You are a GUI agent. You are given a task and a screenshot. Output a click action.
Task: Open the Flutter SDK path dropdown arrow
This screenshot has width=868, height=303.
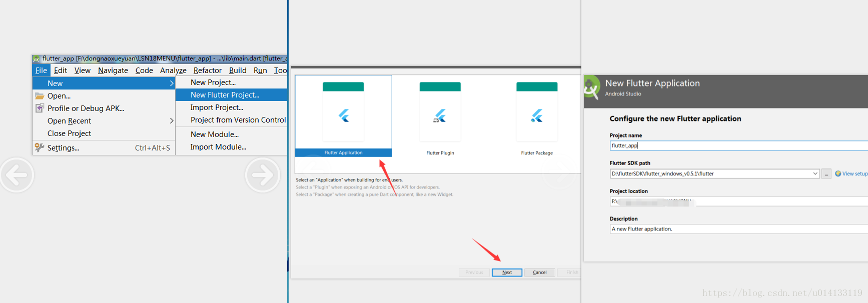click(x=815, y=173)
